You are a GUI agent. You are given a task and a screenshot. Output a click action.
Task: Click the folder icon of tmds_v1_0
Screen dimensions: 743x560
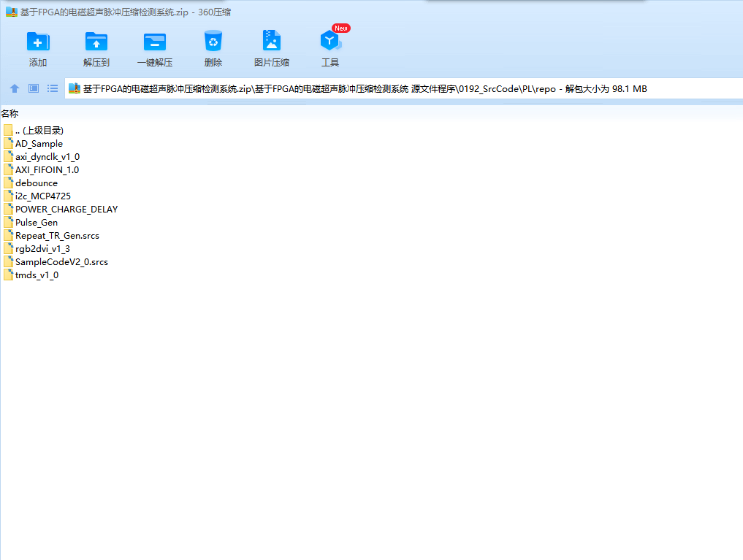(8, 275)
